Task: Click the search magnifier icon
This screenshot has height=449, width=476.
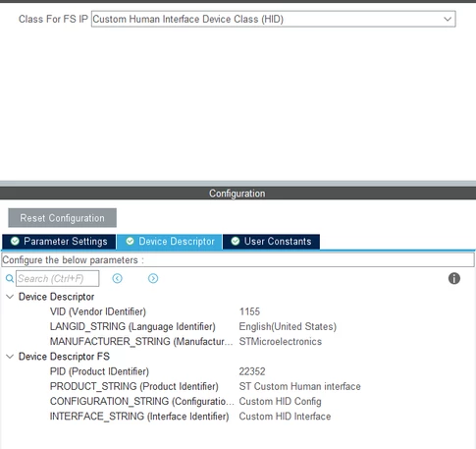Action: [10, 278]
